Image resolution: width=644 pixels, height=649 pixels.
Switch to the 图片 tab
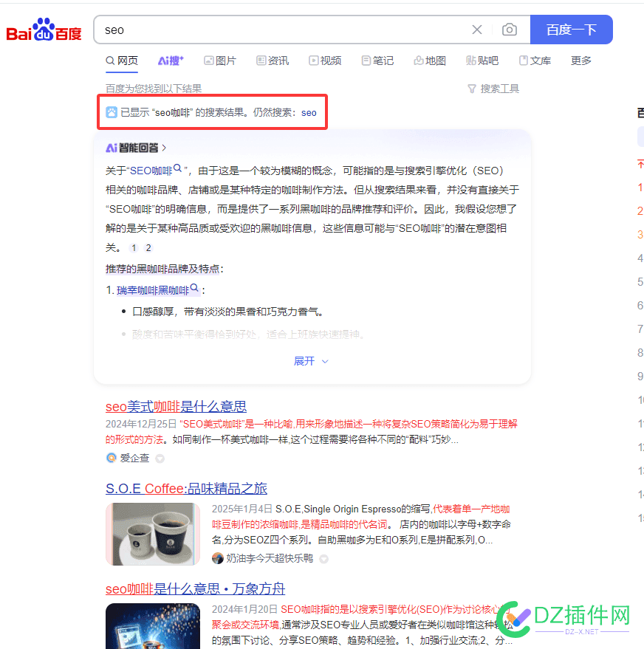click(220, 61)
